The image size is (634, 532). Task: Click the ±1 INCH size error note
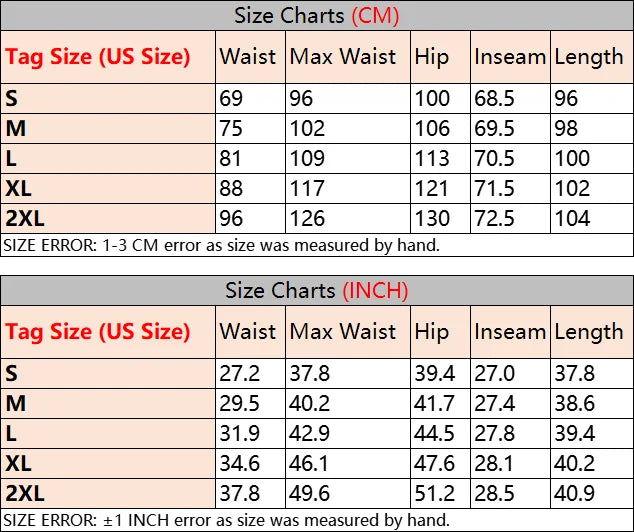click(228, 519)
